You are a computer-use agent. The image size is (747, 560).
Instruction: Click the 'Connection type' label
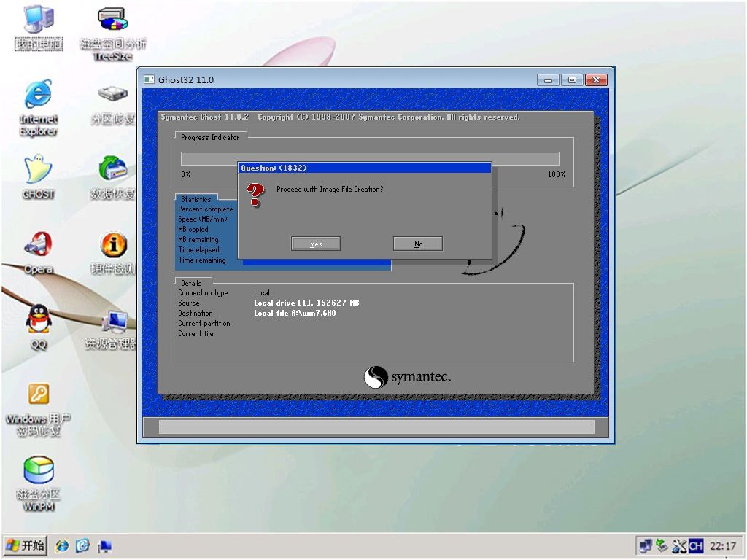[x=203, y=293]
